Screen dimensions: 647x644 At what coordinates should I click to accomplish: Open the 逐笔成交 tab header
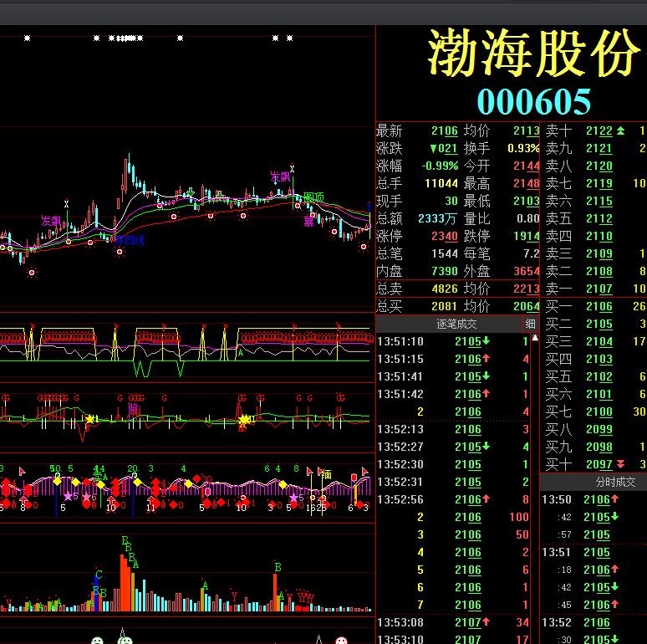(x=456, y=324)
